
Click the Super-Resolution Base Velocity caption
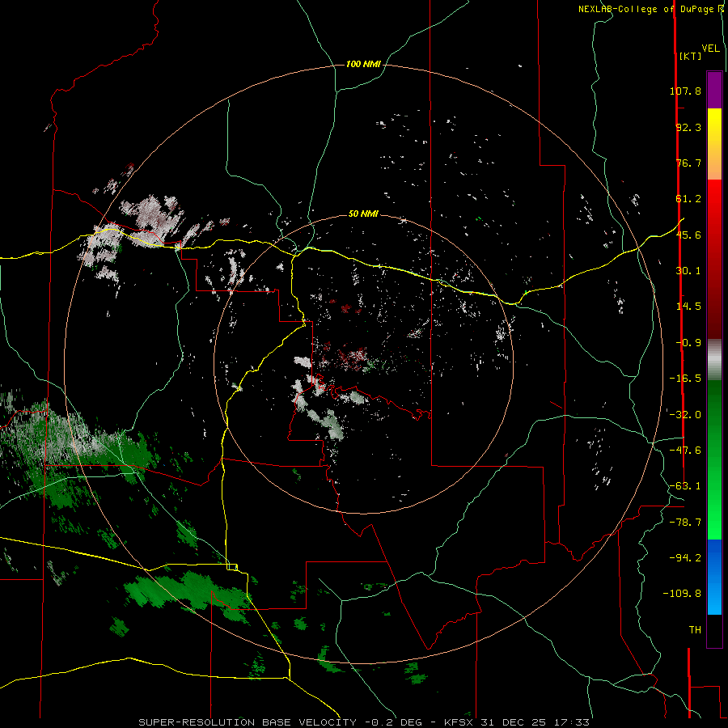coord(363,722)
